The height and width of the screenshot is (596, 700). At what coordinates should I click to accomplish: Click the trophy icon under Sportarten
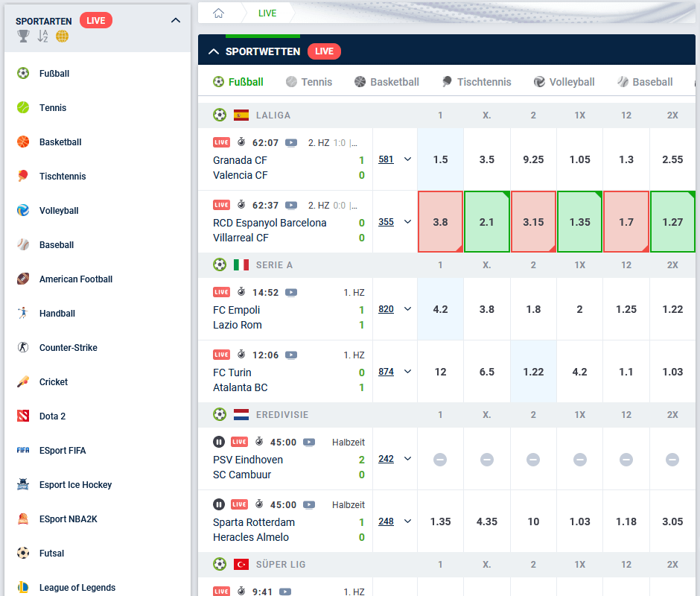(x=23, y=37)
